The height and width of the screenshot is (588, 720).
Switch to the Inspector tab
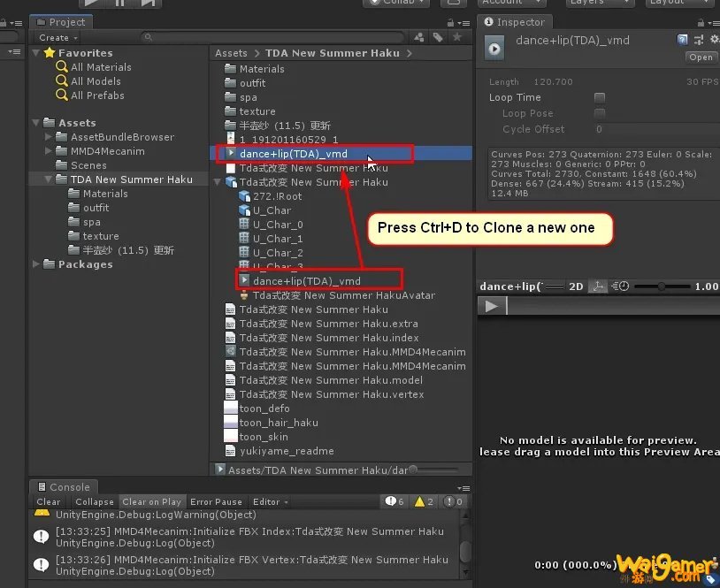[x=515, y=22]
